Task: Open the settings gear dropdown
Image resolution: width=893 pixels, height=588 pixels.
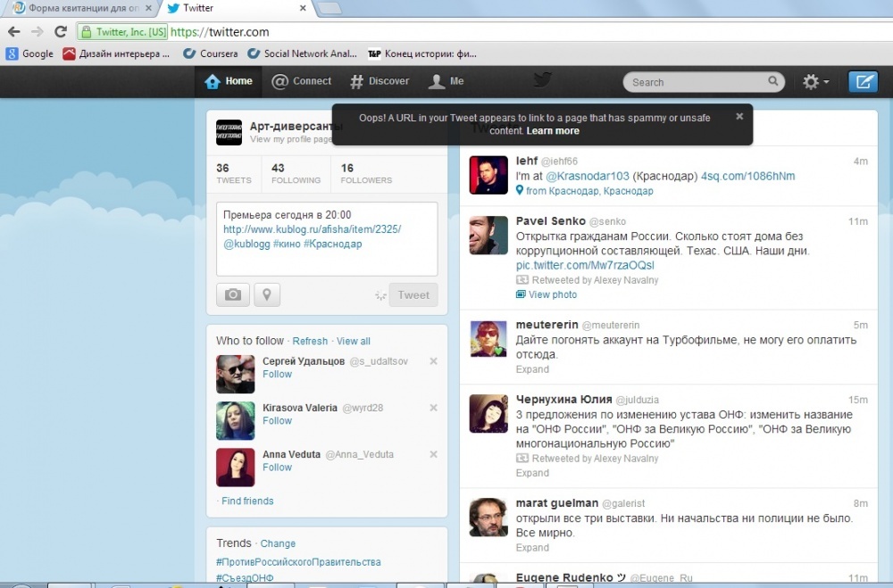Action: coord(815,82)
